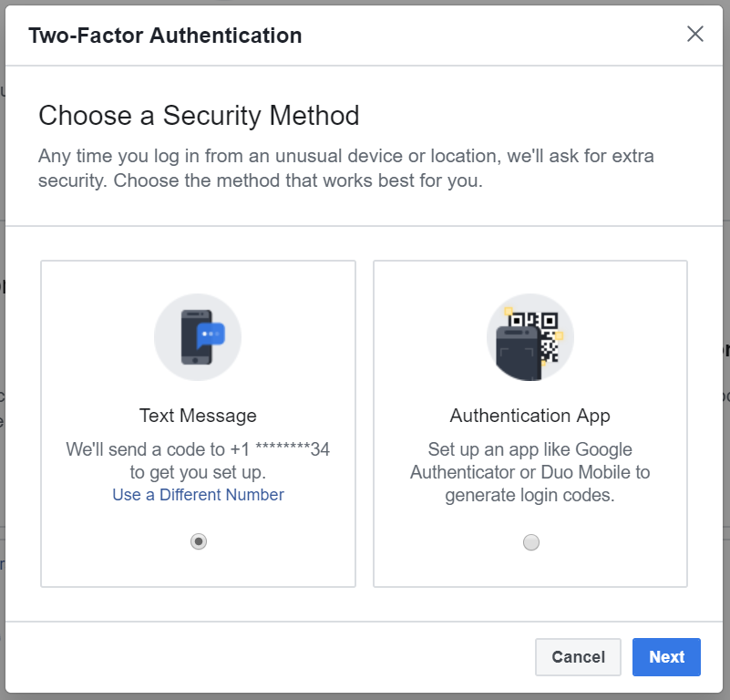This screenshot has width=730, height=700.
Task: Expand the Two-Factor Authentication dialog header
Action: (x=166, y=35)
